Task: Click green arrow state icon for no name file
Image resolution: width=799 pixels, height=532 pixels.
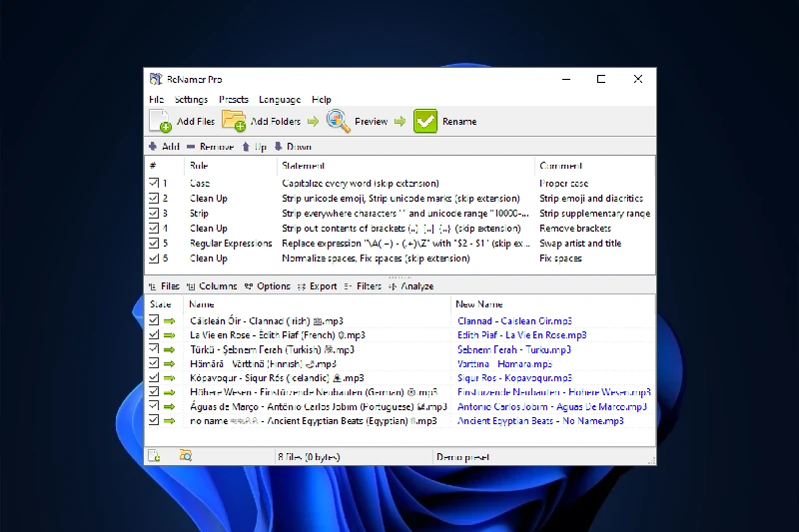Action: (169, 421)
